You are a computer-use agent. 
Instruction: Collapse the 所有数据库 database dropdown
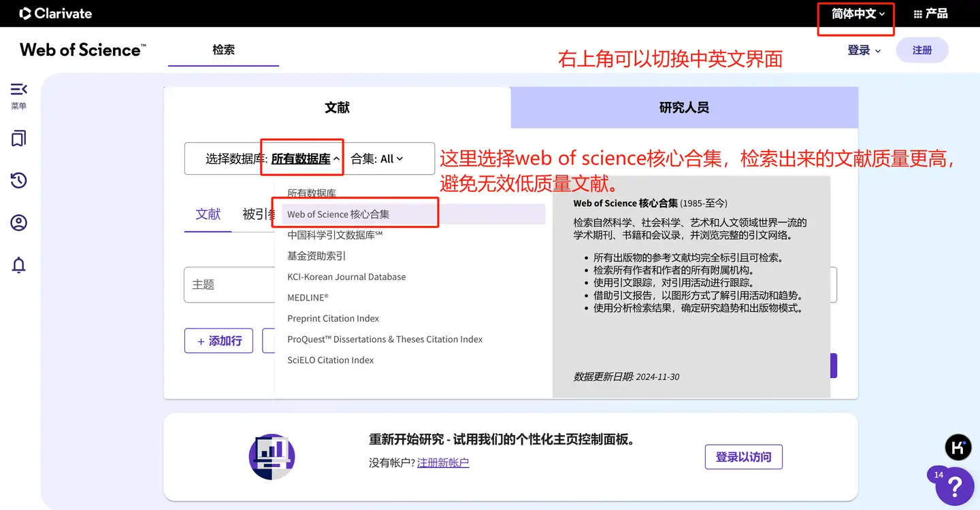[x=305, y=158]
